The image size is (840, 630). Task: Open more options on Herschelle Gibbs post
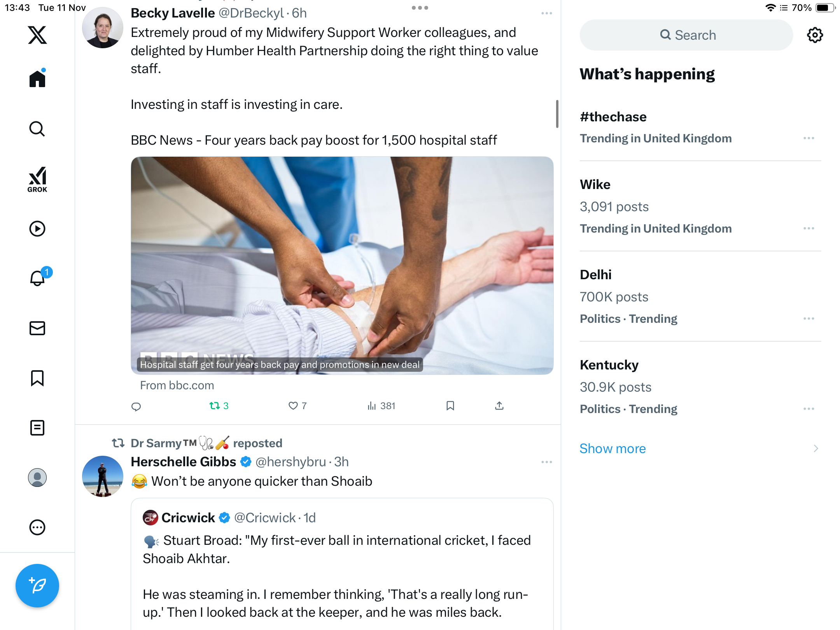tap(546, 462)
